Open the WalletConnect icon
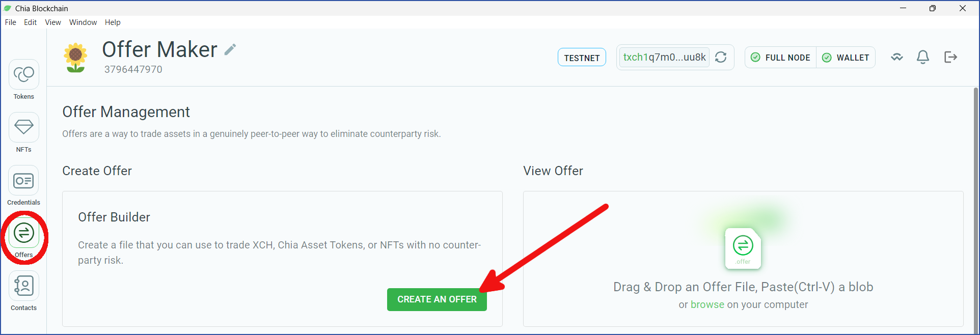Viewport: 980px width, 335px height. (897, 57)
